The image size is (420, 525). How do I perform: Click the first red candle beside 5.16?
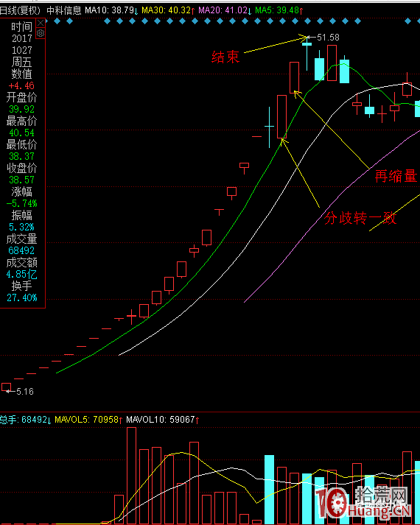click(x=6, y=387)
